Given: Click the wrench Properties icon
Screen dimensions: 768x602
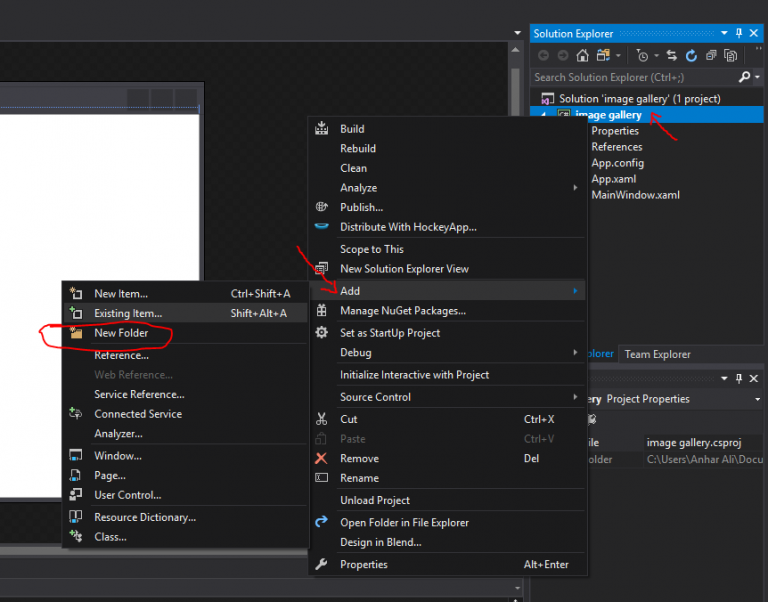Looking at the screenshot, I should (321, 564).
